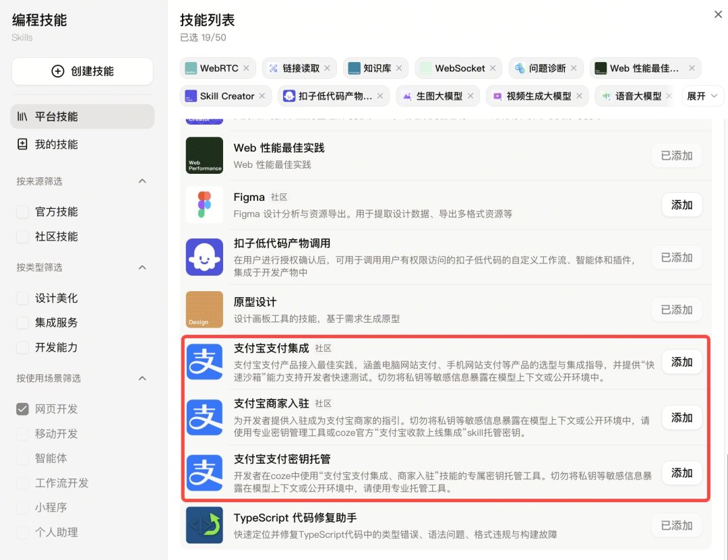Click the TypeScript 代码修复助手 icon
The width and height of the screenshot is (728, 560).
(204, 525)
